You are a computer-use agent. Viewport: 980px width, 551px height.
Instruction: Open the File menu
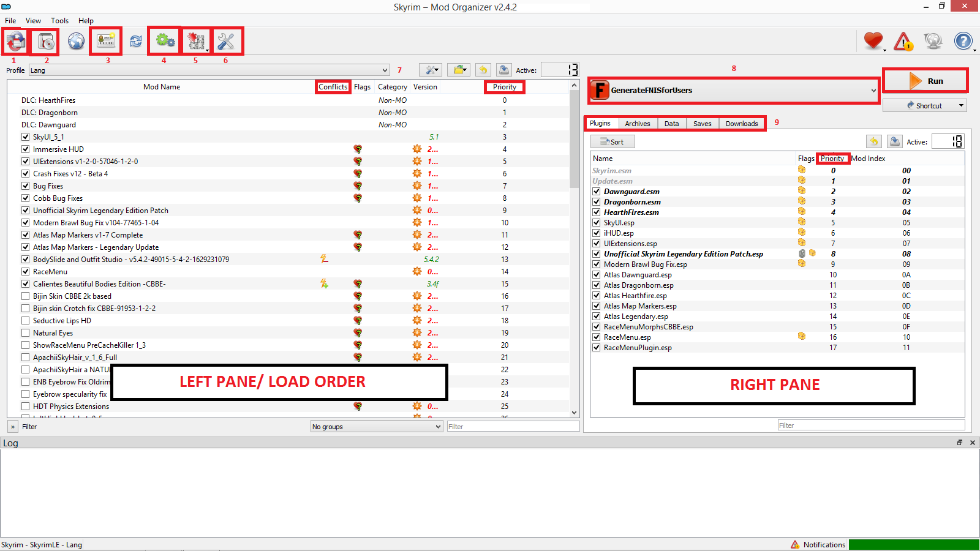[10, 20]
